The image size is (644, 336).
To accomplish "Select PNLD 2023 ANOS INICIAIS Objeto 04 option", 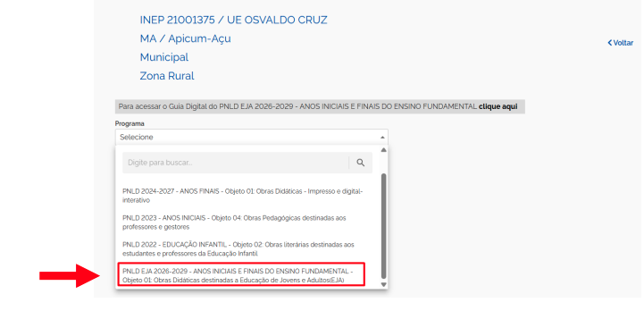I will click(x=234, y=223).
